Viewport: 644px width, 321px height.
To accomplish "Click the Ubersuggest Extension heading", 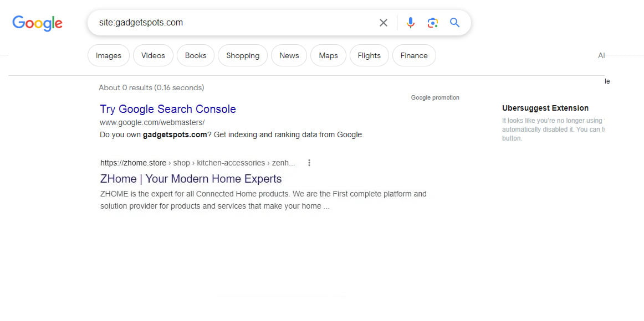I will point(545,108).
